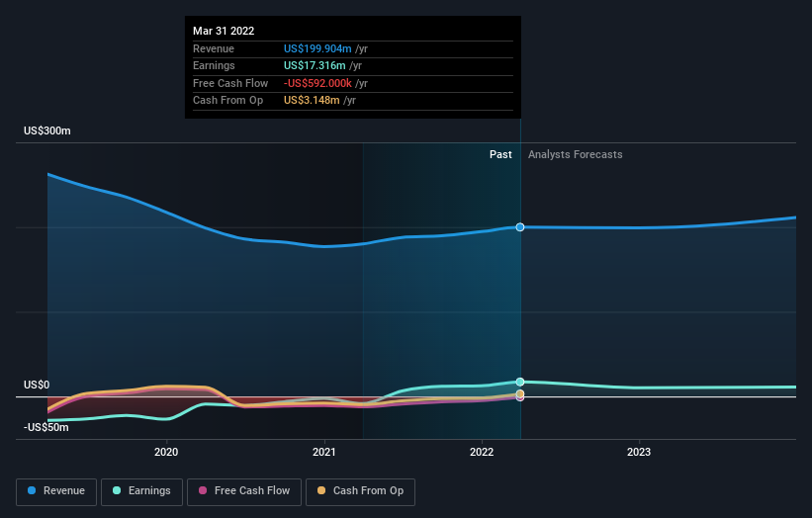Click the teal Earnings data point marker

pos(520,382)
